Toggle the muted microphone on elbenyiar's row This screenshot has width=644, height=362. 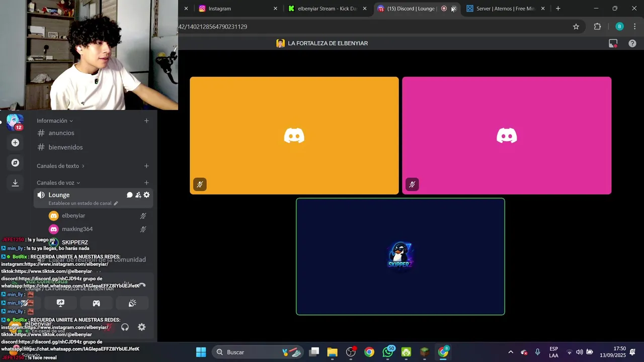tap(143, 216)
